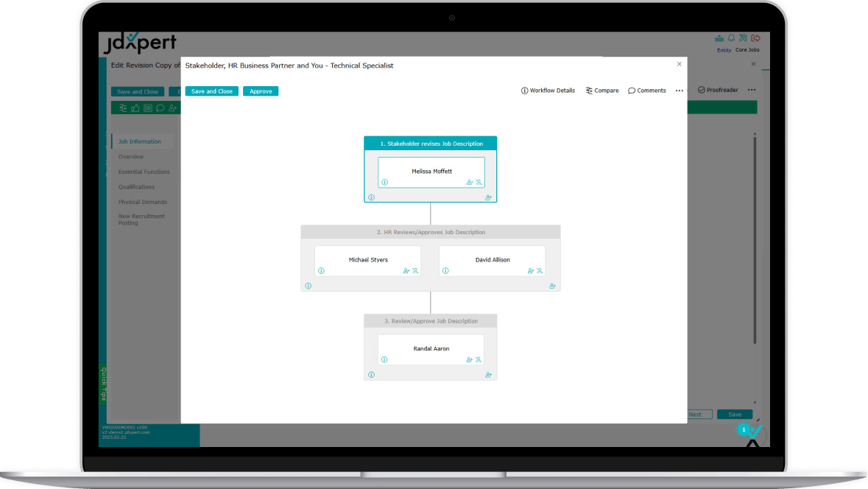This screenshot has height=489, width=868.
Task: Remove David Allison using the person-slash icon
Action: tap(540, 270)
